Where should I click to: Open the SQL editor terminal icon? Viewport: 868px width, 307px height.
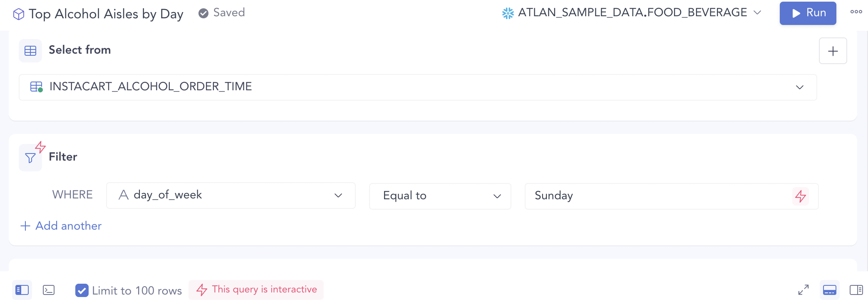coord(49,290)
